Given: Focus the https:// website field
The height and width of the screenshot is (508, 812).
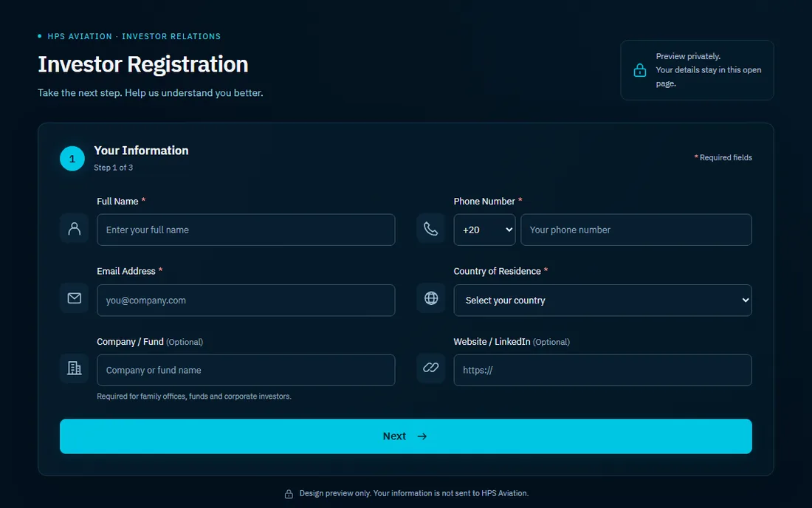Looking at the screenshot, I should point(602,370).
